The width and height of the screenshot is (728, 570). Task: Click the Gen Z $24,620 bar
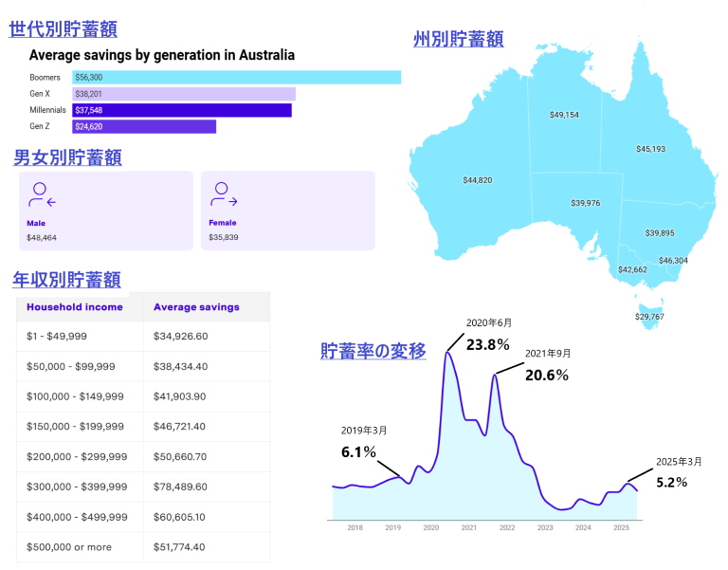click(144, 126)
